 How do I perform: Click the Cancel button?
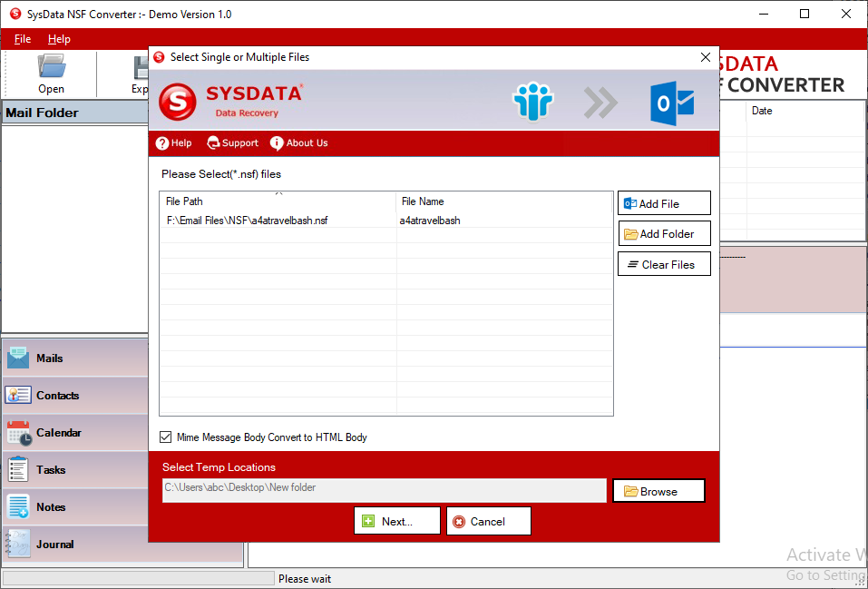click(488, 521)
